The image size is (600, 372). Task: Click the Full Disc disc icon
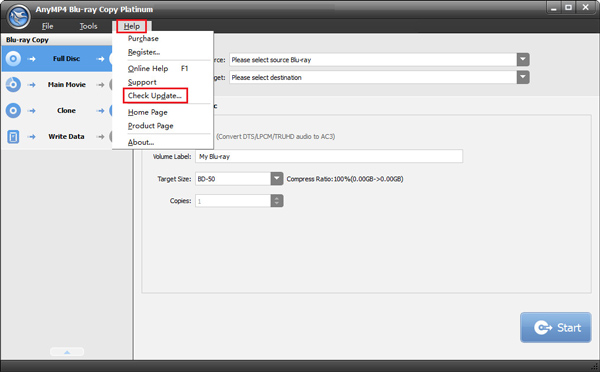tap(13, 59)
